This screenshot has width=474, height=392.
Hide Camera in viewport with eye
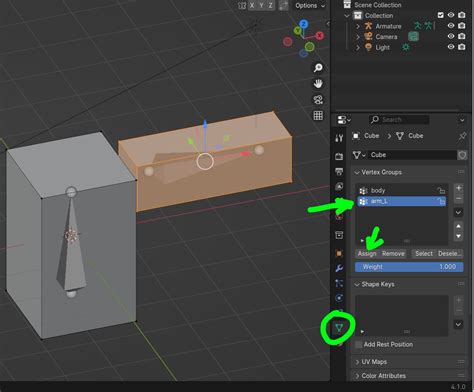pyautogui.click(x=451, y=36)
